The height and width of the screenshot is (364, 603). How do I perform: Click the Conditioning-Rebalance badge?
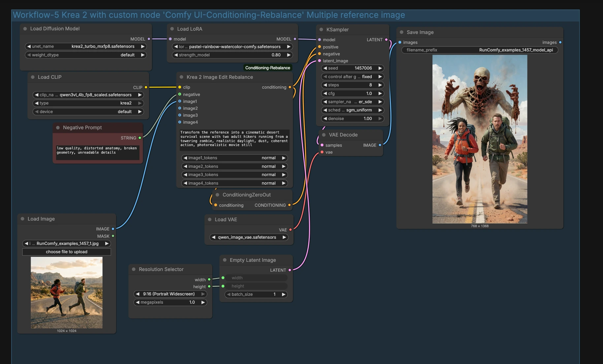tap(268, 68)
